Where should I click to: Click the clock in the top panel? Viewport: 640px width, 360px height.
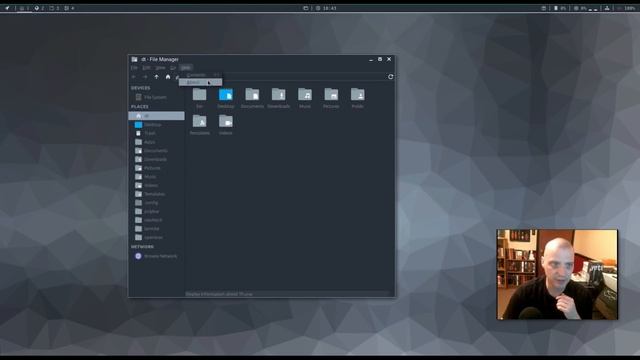click(x=327, y=8)
